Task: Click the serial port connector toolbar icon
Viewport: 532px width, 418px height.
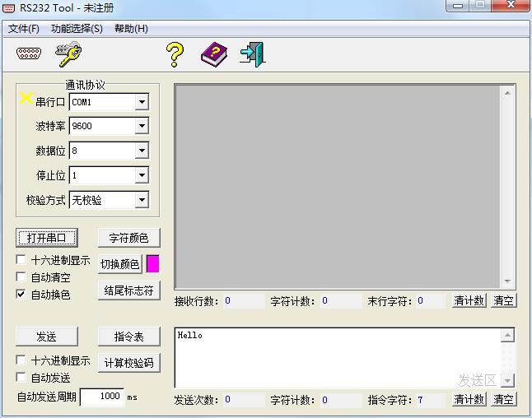Action: [x=29, y=53]
